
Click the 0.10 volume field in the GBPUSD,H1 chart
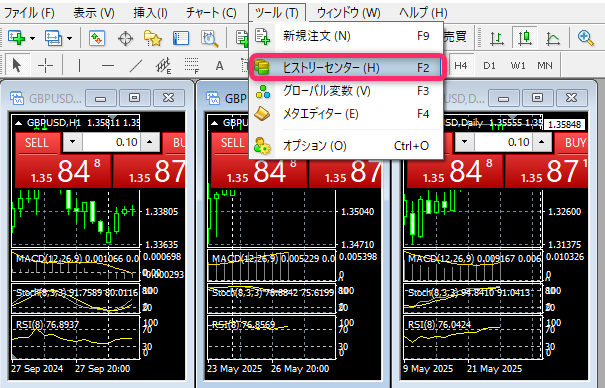pyautogui.click(x=112, y=142)
